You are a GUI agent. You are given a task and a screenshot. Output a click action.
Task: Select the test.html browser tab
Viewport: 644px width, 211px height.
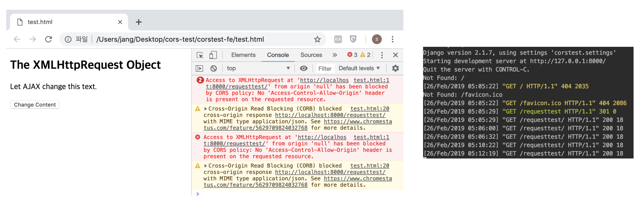tap(69, 22)
